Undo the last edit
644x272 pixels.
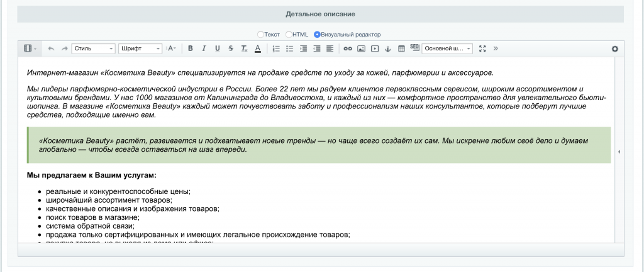pyautogui.click(x=51, y=48)
